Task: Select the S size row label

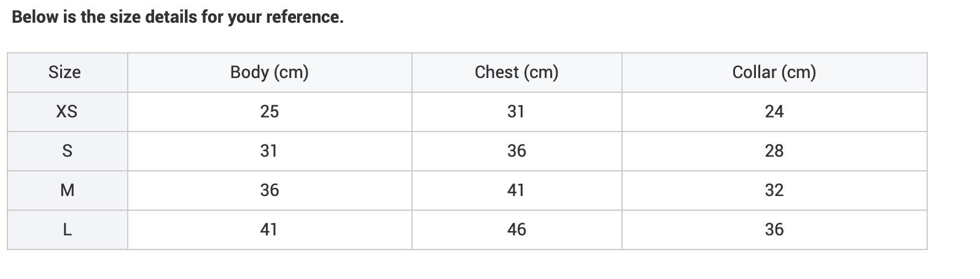Action: tap(68, 151)
